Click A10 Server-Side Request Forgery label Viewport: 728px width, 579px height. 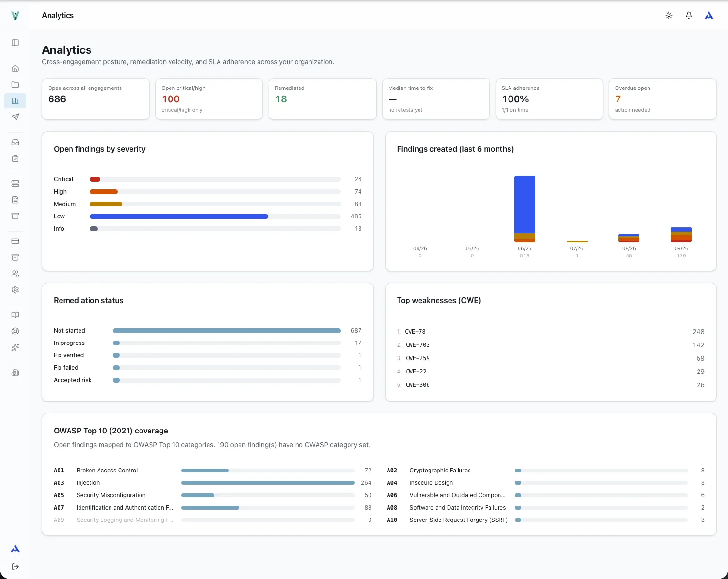click(459, 520)
